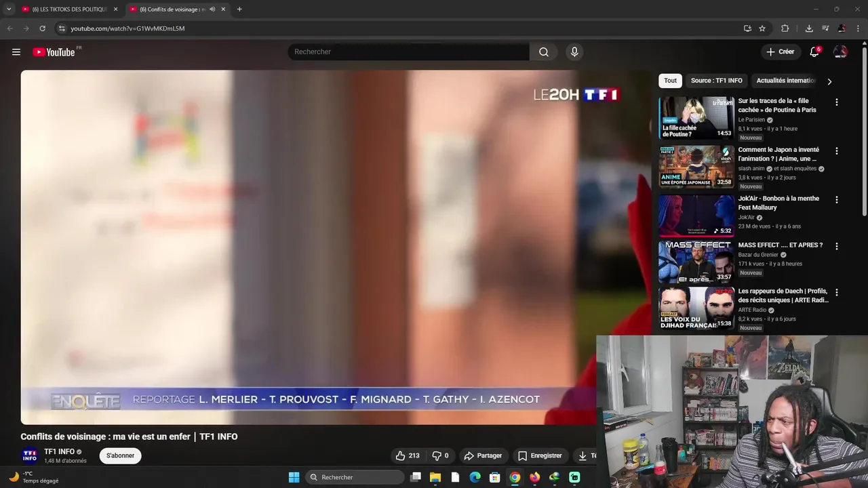Open Anime une épopée japonaise thumbnail
Image resolution: width=868 pixels, height=488 pixels.
(696, 167)
